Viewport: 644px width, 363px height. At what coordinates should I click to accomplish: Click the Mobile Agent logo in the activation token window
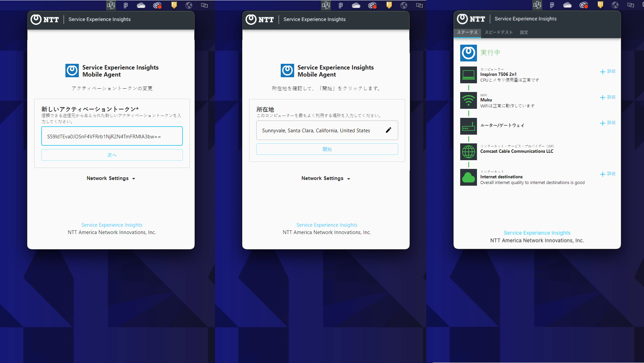click(x=72, y=71)
